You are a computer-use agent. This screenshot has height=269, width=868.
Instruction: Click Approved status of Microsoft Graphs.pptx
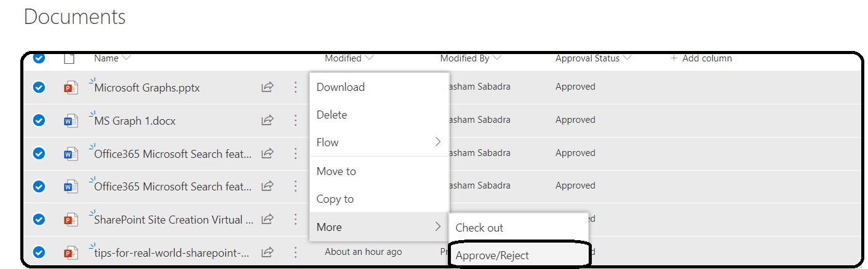click(x=575, y=87)
